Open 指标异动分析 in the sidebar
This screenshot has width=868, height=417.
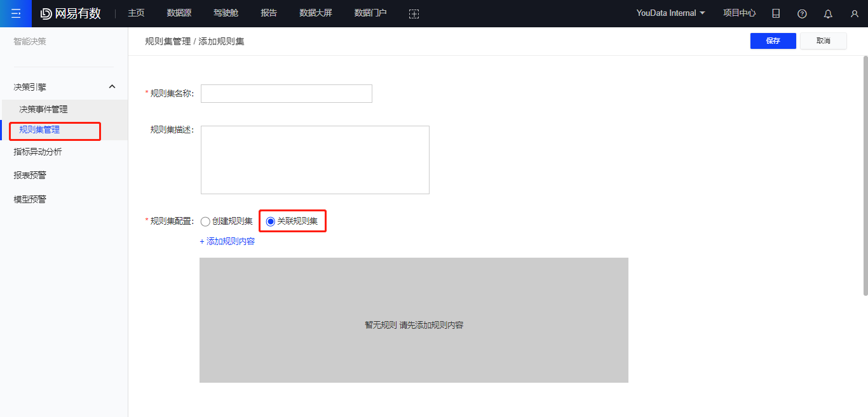pos(38,152)
